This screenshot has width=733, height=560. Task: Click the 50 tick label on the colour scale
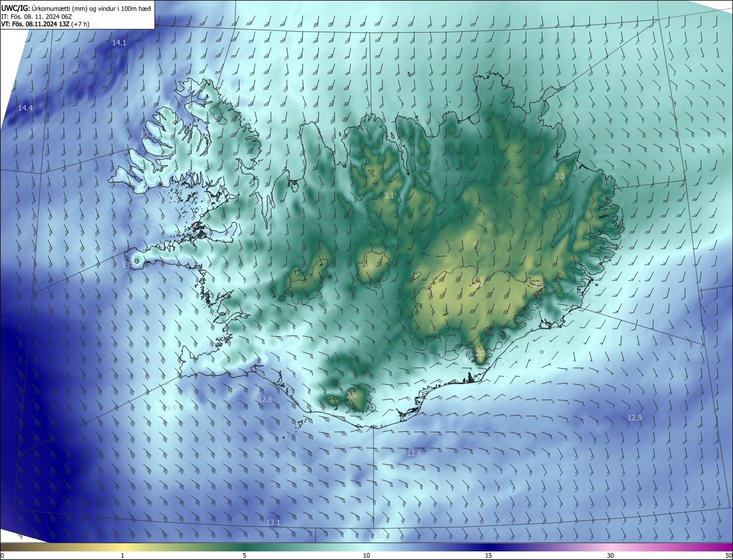point(728,555)
